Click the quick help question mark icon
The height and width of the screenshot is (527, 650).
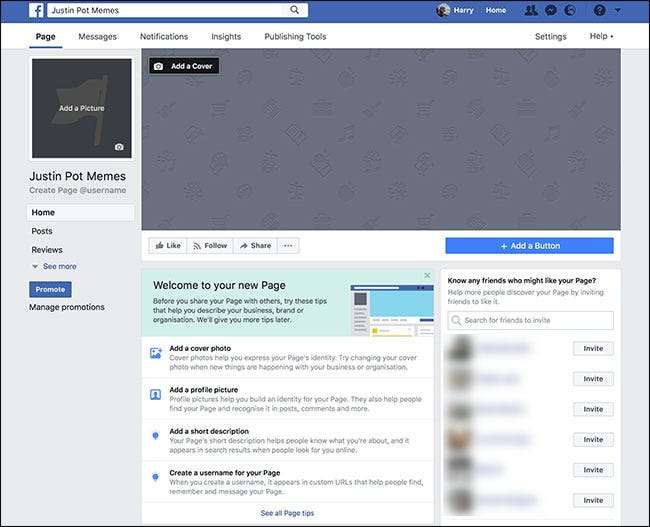pos(599,10)
